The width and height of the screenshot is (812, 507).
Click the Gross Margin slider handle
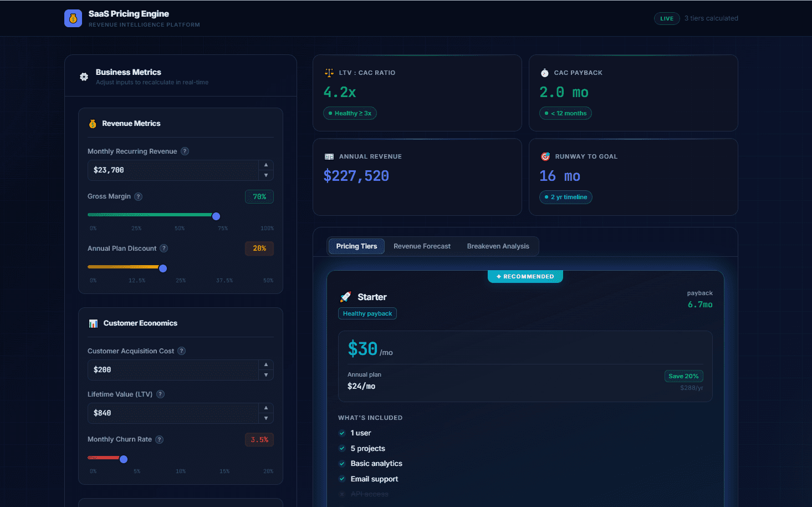pos(216,216)
